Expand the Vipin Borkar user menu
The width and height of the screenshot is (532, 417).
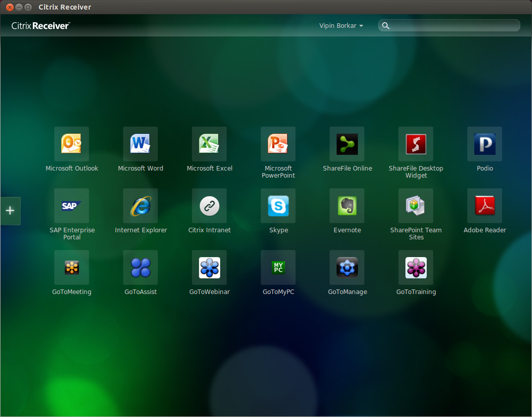point(341,26)
